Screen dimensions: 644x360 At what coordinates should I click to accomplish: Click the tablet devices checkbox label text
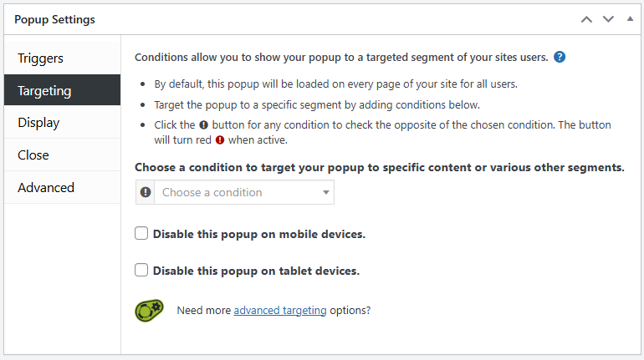(x=256, y=271)
